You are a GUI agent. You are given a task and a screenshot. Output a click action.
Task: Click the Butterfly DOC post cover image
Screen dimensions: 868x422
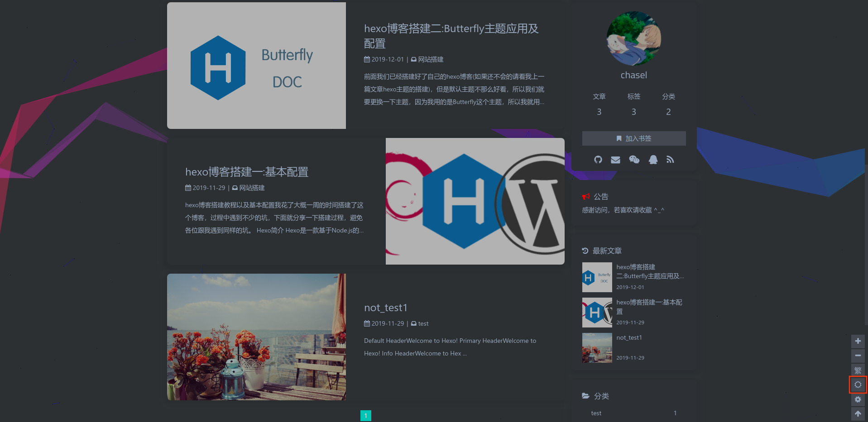(256, 66)
